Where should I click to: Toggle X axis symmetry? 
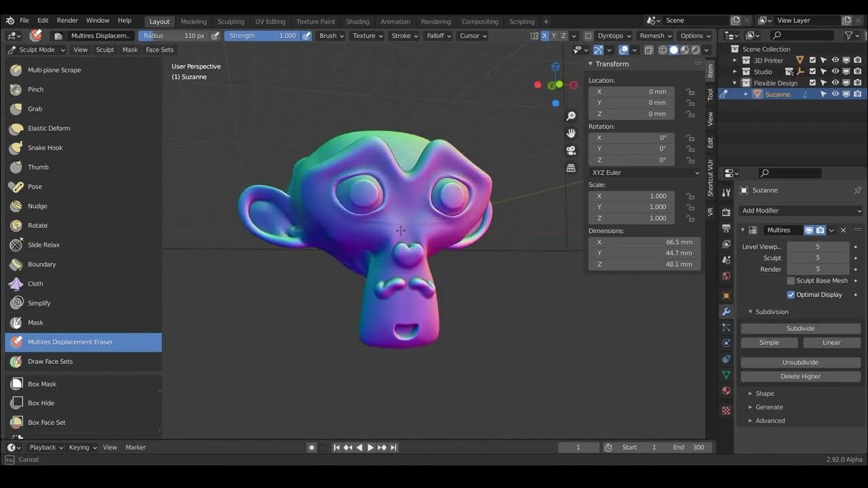tap(545, 35)
